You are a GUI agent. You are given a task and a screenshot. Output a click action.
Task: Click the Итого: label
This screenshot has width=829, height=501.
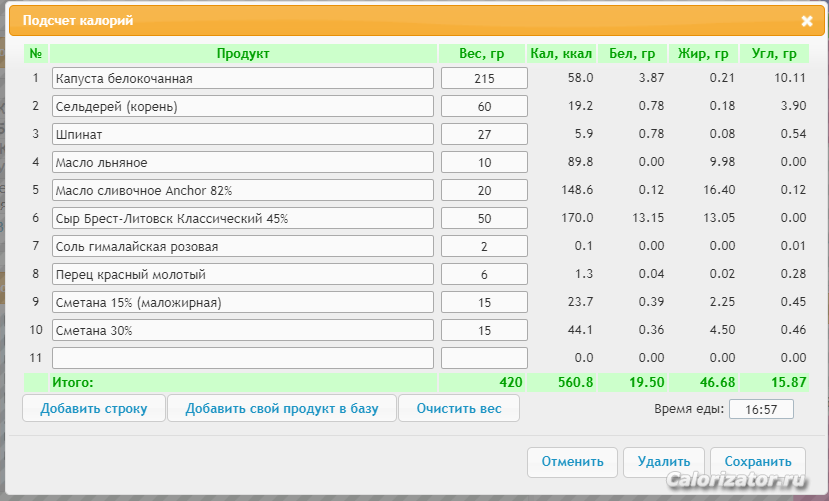tap(72, 382)
